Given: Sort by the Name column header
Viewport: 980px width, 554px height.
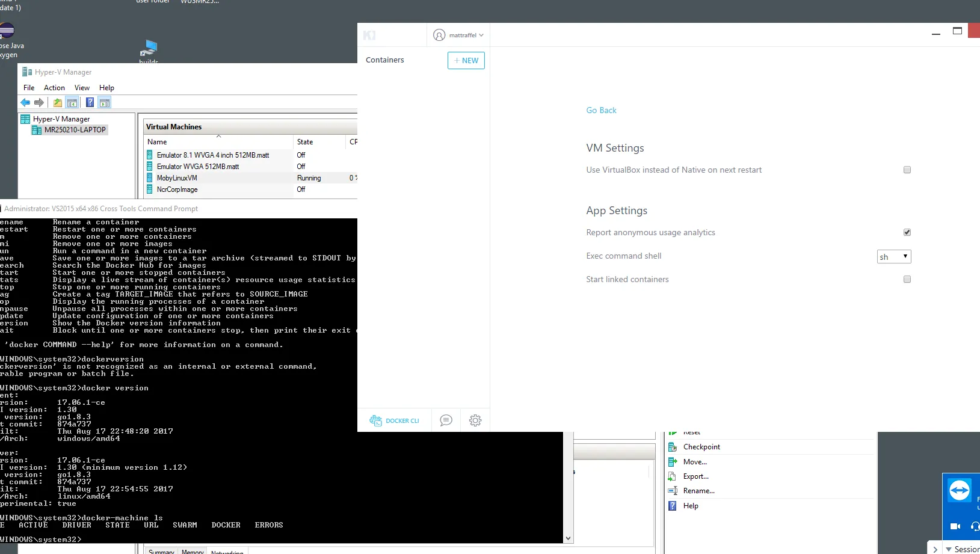Looking at the screenshot, I should [219, 142].
